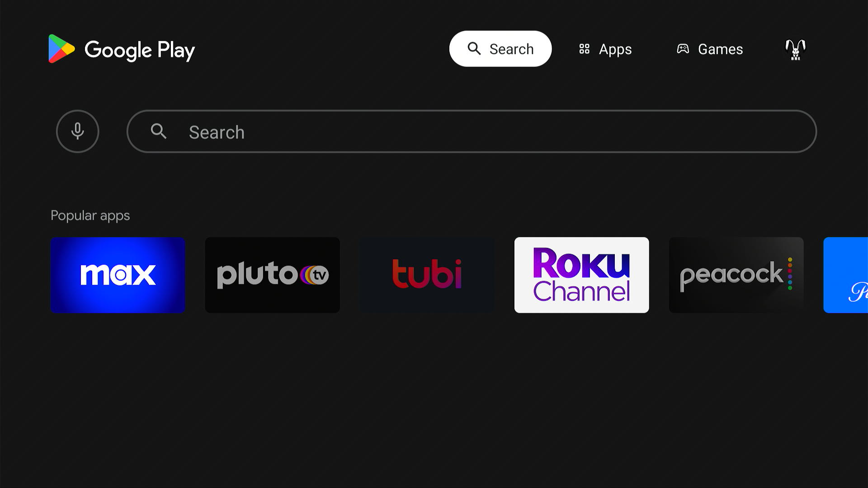The height and width of the screenshot is (488, 868).
Task: Switch to the Games tab
Action: click(x=710, y=49)
